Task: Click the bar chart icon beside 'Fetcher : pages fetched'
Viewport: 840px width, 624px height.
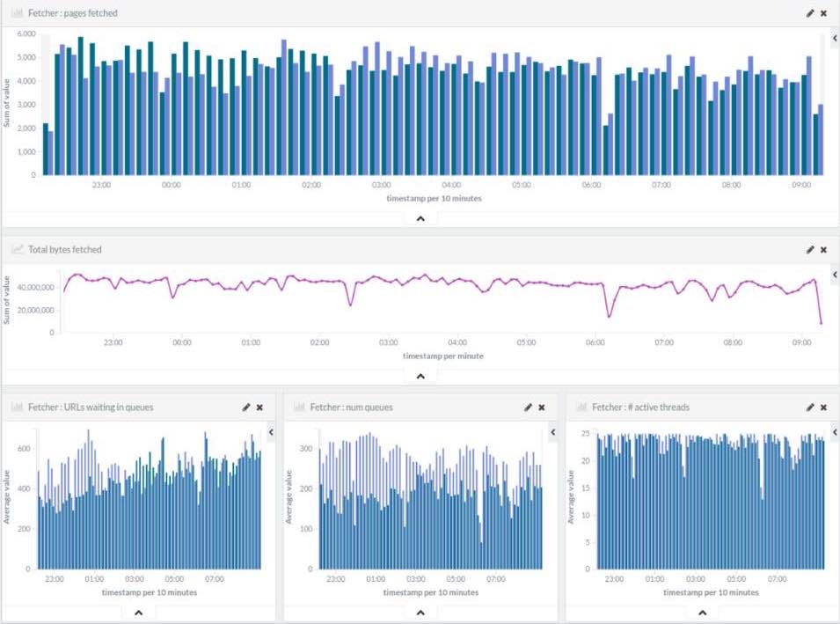Action: point(17,13)
